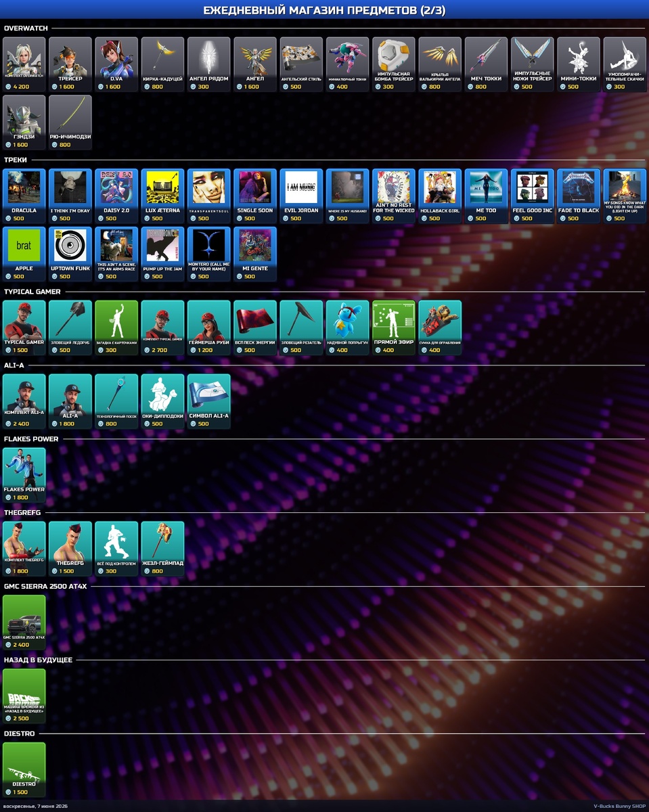Open the Комплект Ali-A bundle card
Viewport: 649px width, 812px height.
click(x=24, y=402)
